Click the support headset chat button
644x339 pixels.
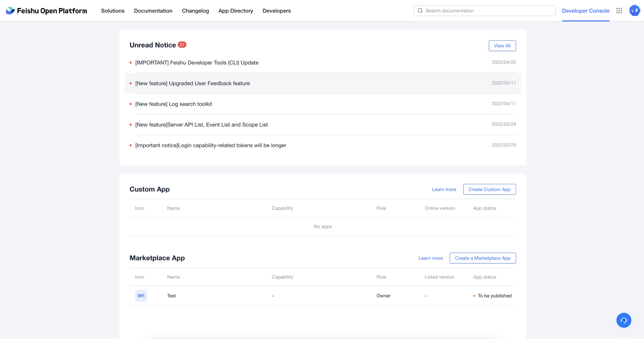pos(624,320)
